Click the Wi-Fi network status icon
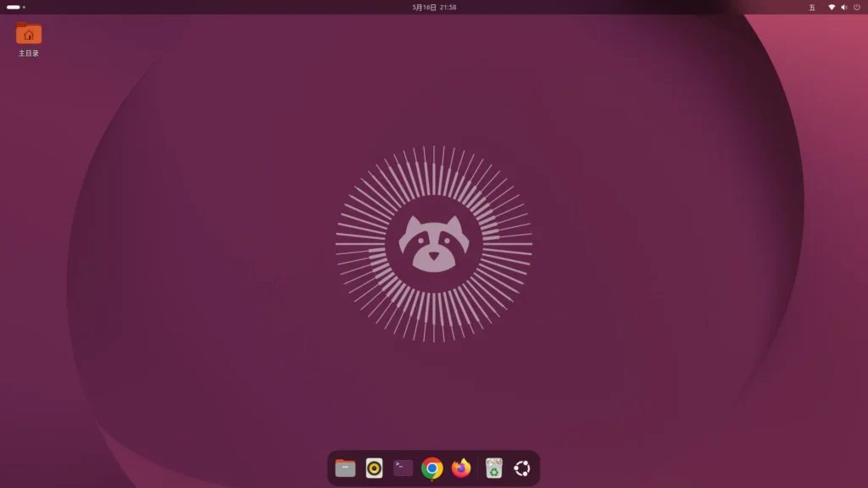The height and width of the screenshot is (488, 868). [x=832, y=7]
